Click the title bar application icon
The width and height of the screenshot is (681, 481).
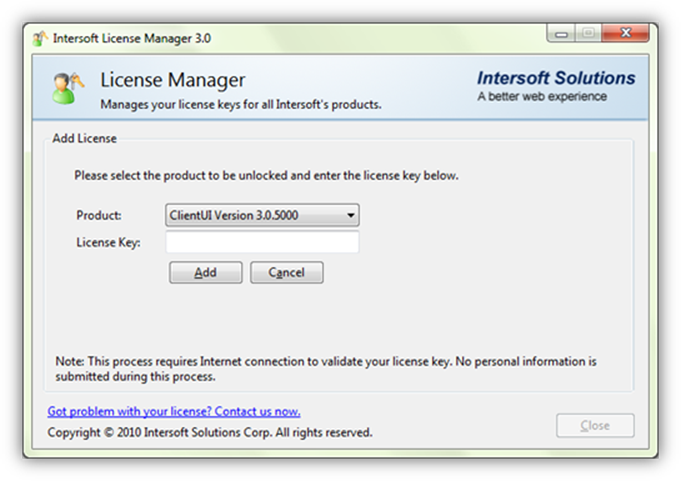pos(40,38)
